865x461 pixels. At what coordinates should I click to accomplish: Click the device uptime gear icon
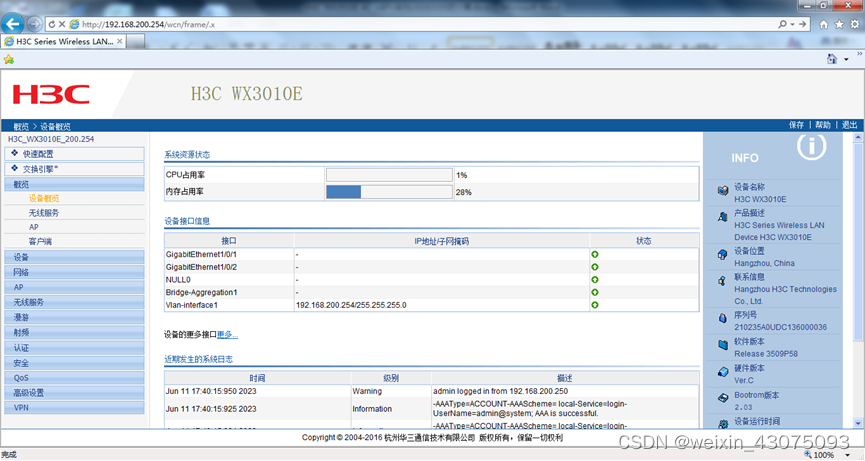click(x=723, y=423)
